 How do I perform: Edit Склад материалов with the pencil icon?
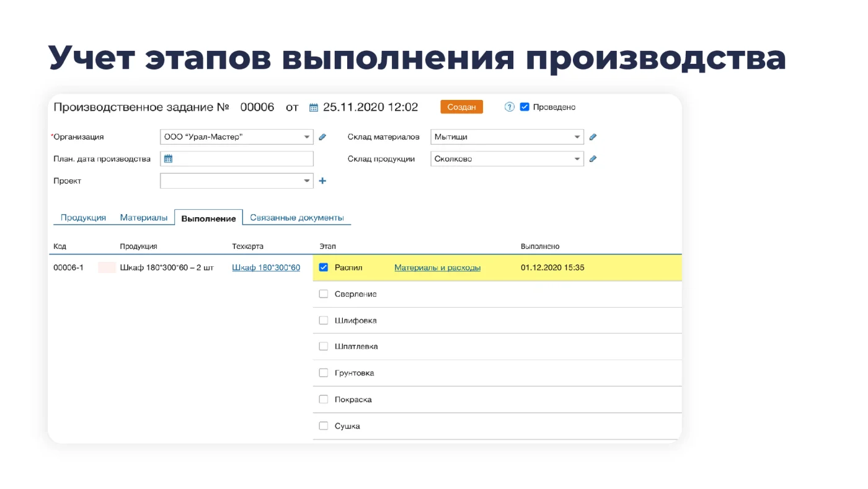(x=593, y=137)
